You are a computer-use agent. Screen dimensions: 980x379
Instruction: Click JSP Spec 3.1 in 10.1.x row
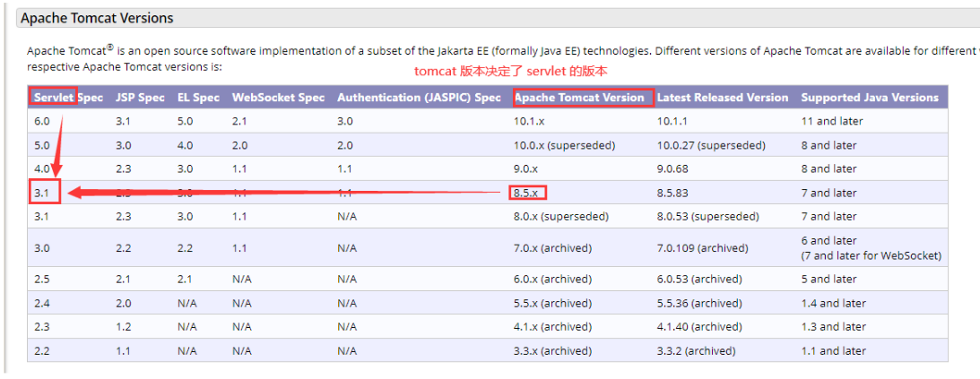[123, 121]
